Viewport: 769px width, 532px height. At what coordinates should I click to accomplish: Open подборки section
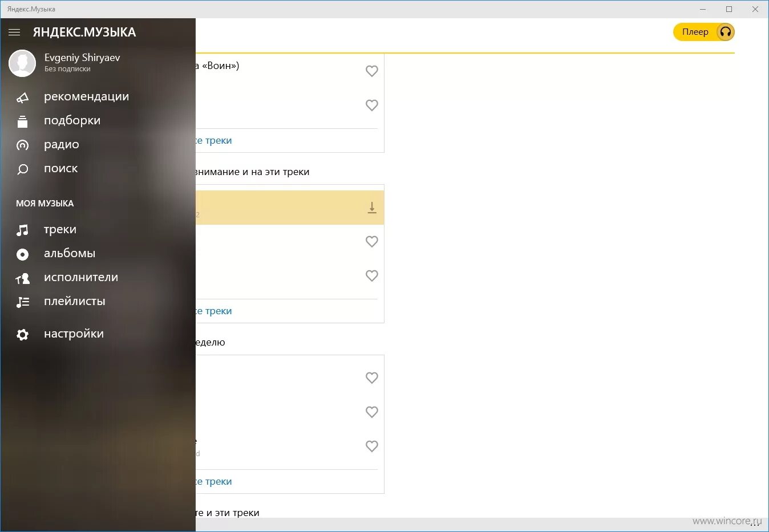tap(72, 120)
